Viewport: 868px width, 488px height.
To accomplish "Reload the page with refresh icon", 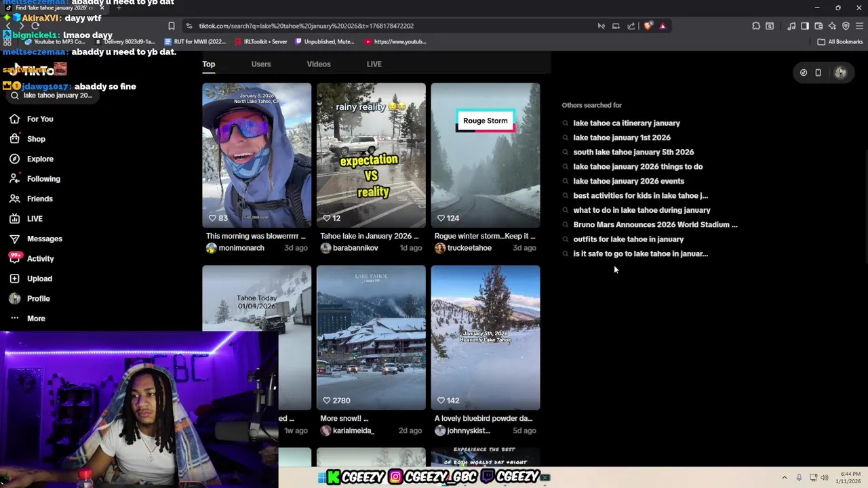I will (x=35, y=26).
